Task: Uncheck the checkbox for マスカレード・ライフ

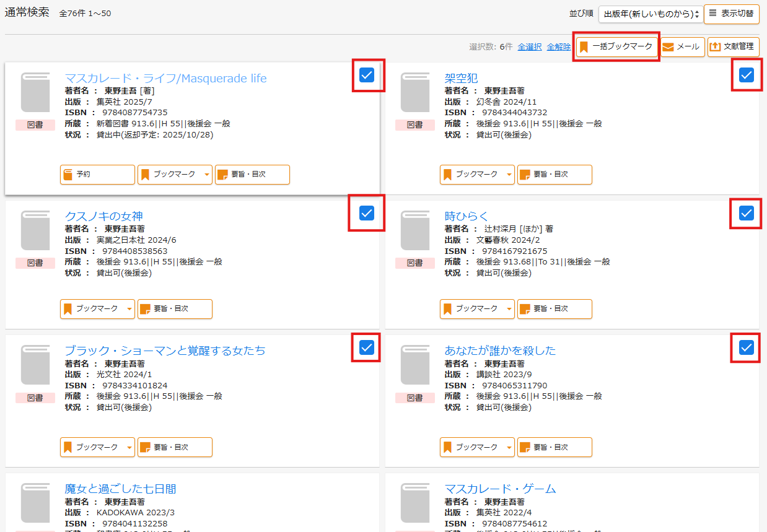Action: click(367, 76)
